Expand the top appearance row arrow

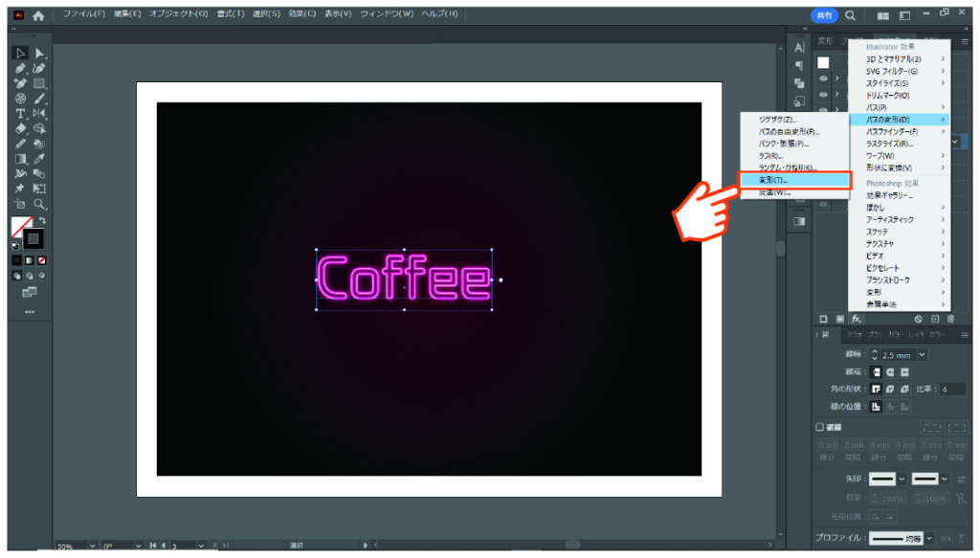pos(836,78)
